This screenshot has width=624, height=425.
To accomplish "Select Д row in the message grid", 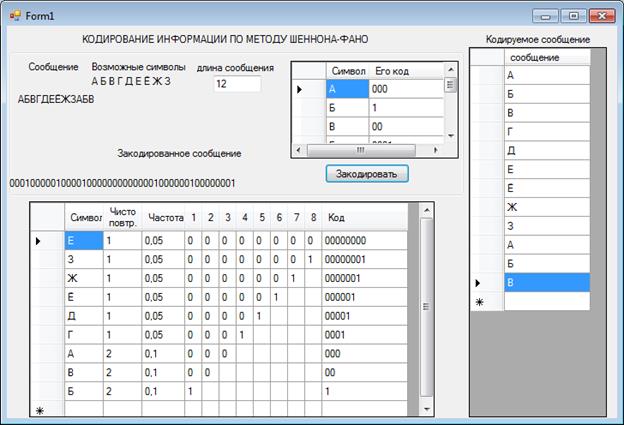I will point(547,150).
